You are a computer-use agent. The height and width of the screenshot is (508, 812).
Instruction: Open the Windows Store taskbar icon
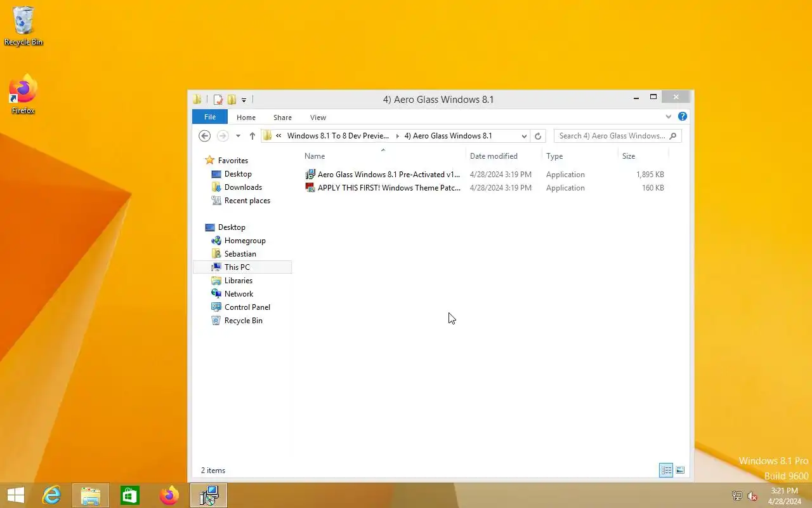click(x=130, y=495)
